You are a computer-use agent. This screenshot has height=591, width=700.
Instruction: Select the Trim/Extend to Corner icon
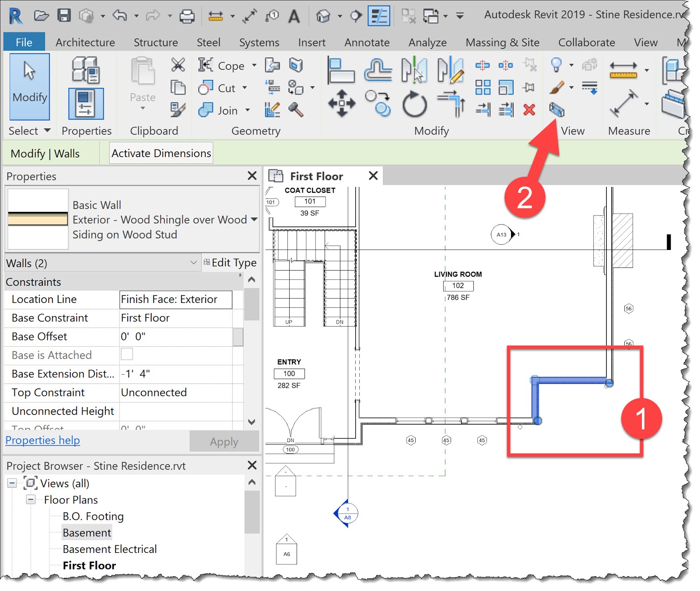(451, 104)
